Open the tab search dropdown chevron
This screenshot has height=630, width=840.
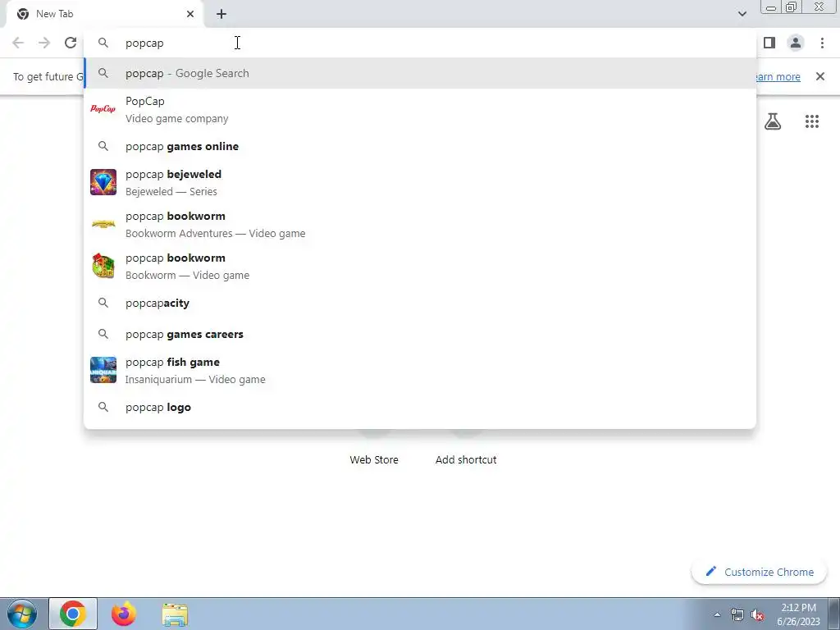coord(742,14)
